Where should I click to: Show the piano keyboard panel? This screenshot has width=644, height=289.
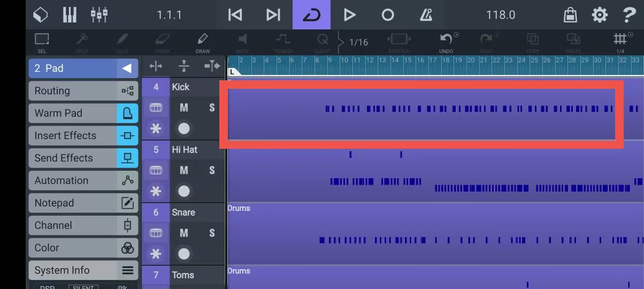pos(70,15)
